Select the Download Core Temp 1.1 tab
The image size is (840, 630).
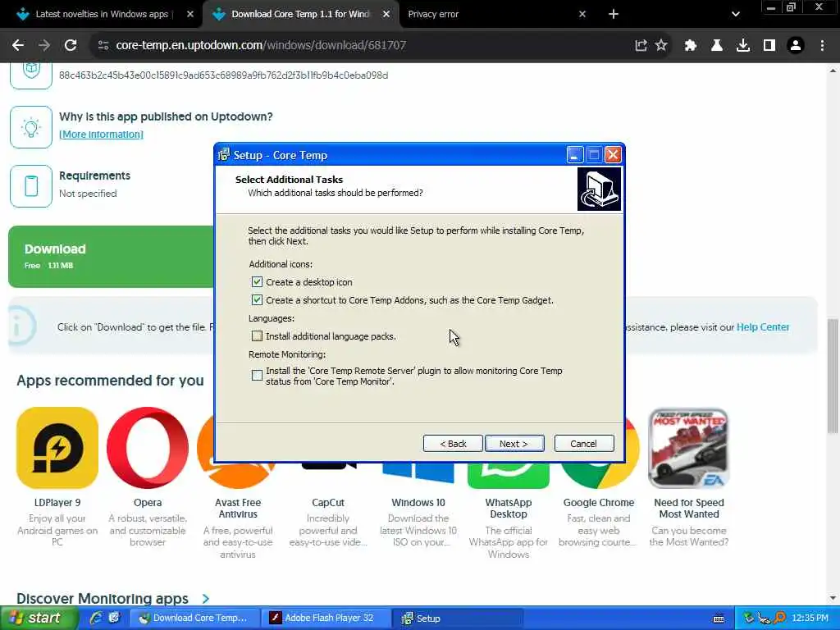pyautogui.click(x=300, y=15)
